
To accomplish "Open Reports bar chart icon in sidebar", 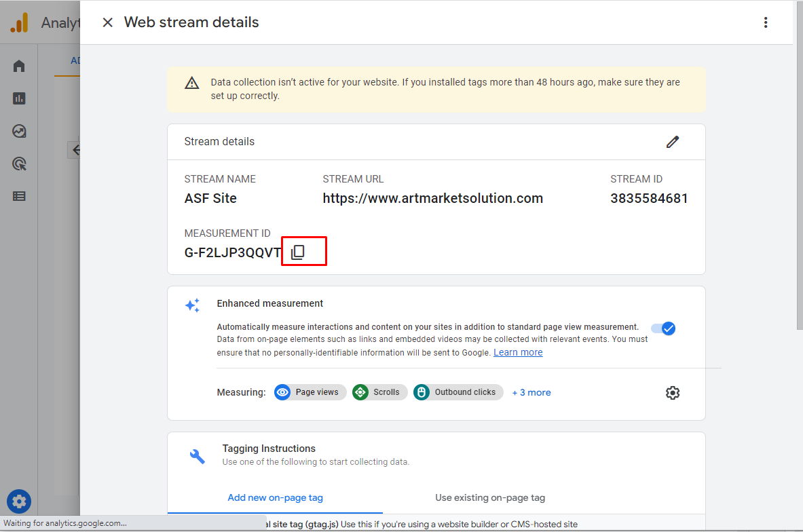I will click(x=19, y=98).
